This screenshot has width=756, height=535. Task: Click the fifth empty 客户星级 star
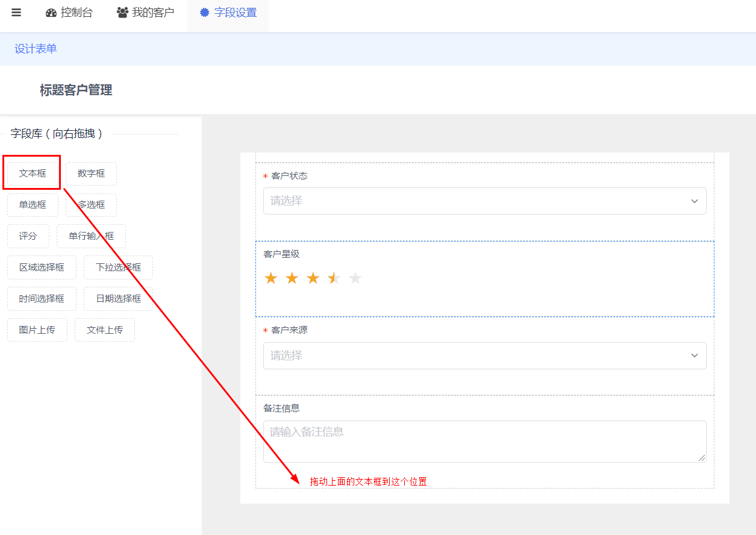(x=355, y=278)
